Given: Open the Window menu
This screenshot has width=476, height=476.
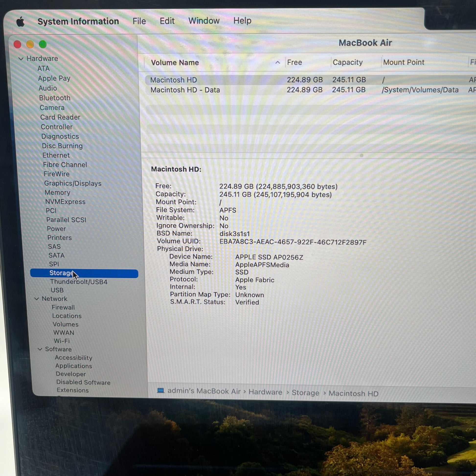Looking at the screenshot, I should [204, 21].
